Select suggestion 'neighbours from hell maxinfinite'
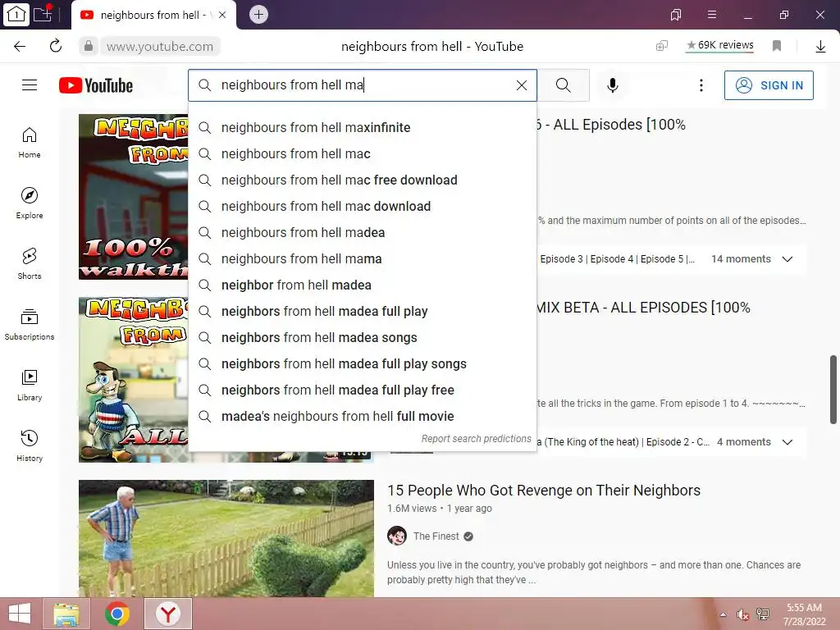 coord(363,127)
